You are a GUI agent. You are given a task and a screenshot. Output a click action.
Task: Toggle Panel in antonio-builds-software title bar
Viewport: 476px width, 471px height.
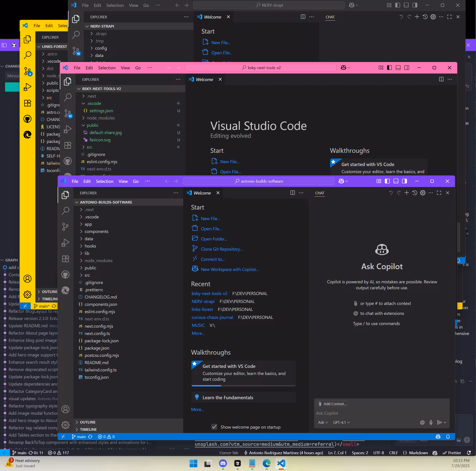pyautogui.click(x=396, y=181)
